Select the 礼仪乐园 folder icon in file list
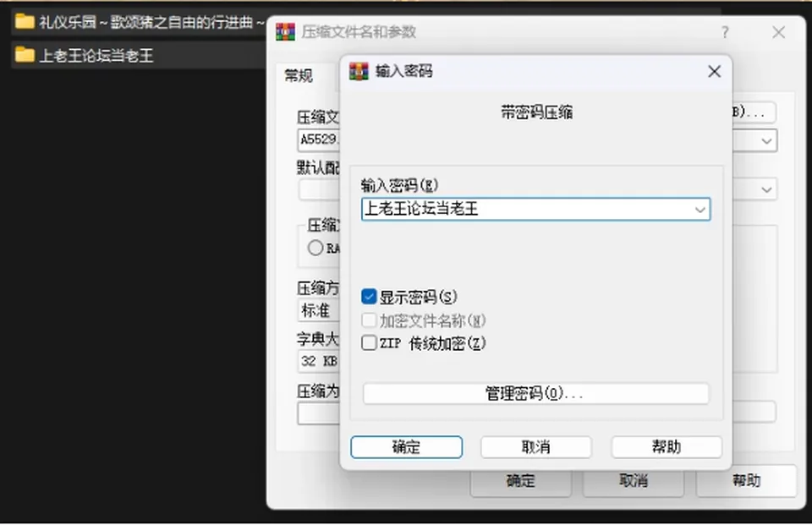812x525 pixels. point(25,22)
